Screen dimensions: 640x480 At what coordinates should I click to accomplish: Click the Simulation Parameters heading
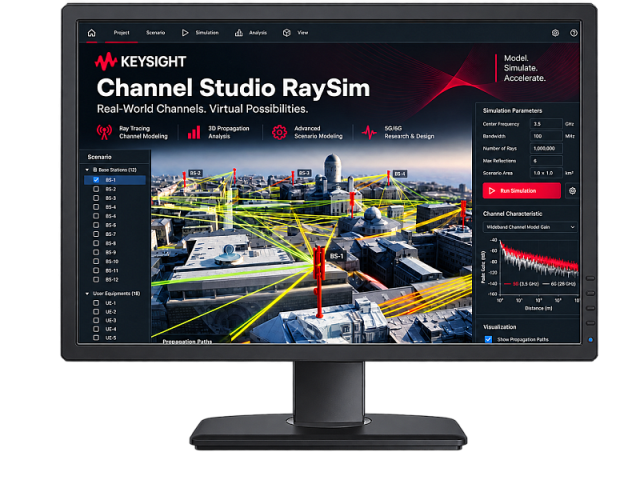pos(512,111)
